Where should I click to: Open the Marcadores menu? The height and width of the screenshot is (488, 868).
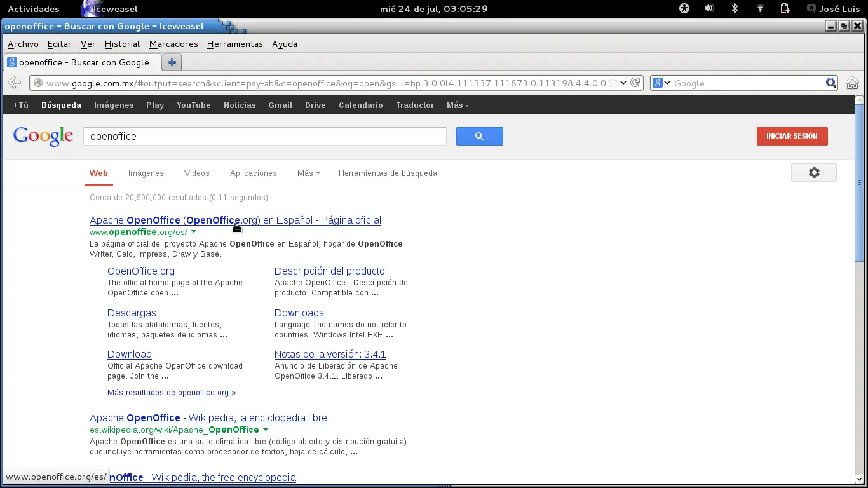pos(173,44)
